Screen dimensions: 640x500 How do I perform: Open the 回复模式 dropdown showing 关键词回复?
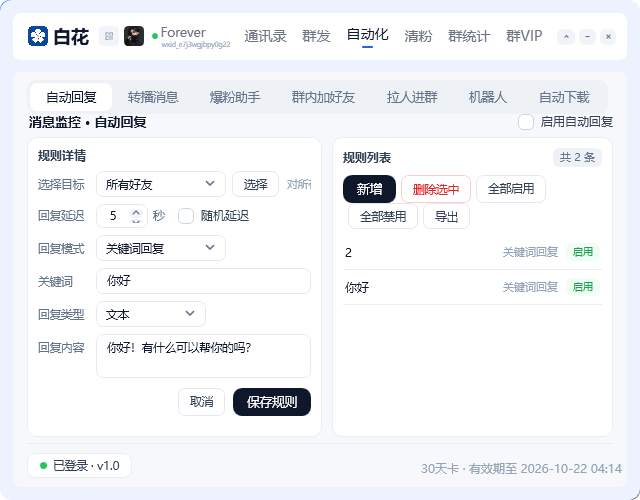(x=161, y=248)
